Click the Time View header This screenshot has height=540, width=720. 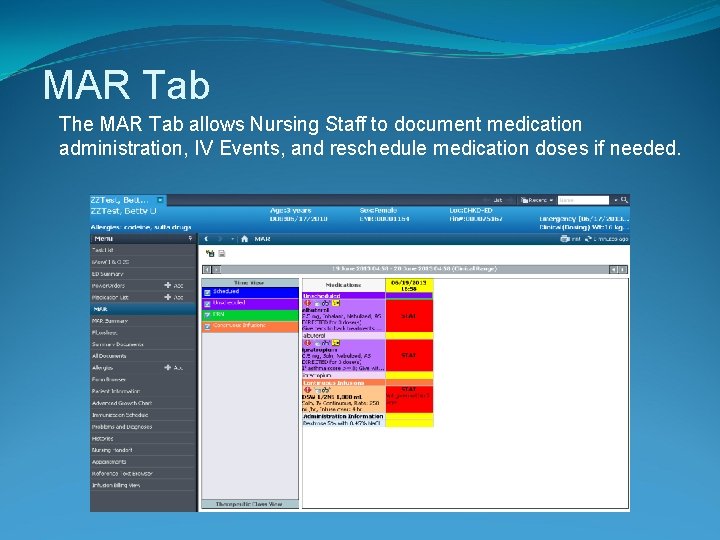(x=250, y=283)
